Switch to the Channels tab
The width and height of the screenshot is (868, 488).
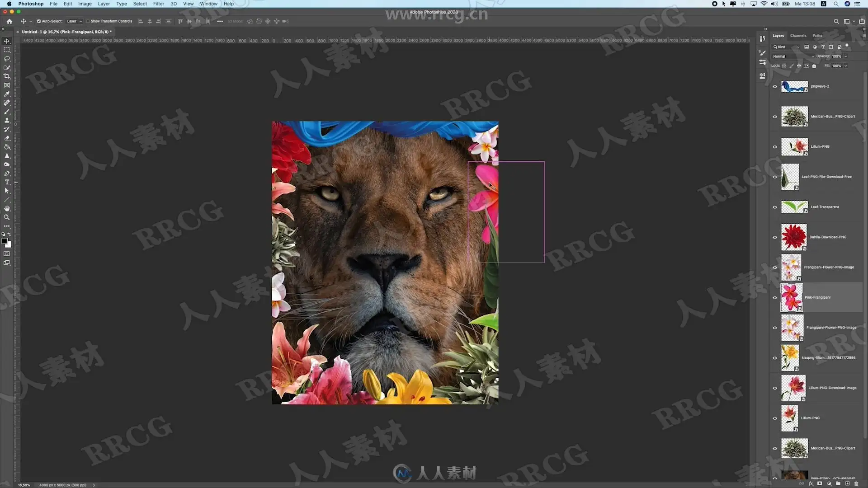click(798, 36)
